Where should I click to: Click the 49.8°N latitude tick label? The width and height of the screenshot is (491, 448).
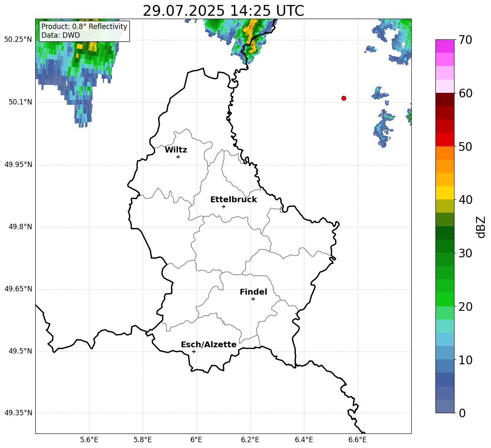click(x=20, y=227)
